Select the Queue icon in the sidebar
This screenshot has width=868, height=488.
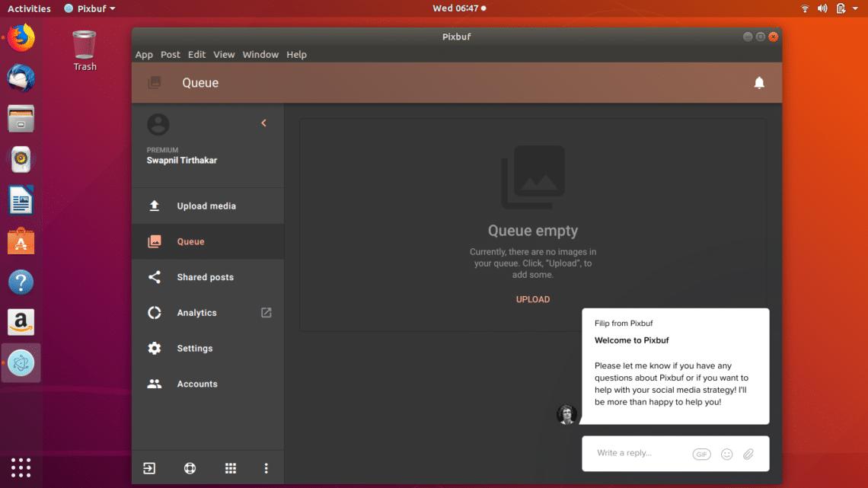[x=153, y=241]
